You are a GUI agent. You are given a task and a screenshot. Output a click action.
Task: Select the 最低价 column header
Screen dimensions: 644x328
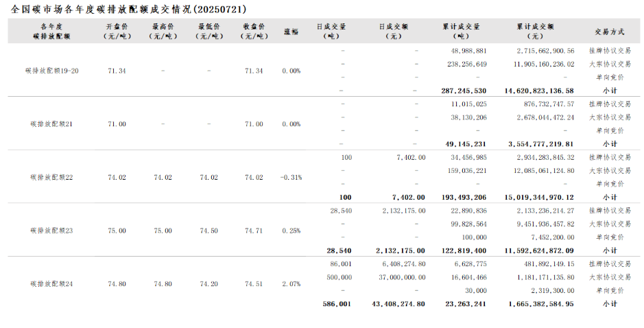click(208, 31)
